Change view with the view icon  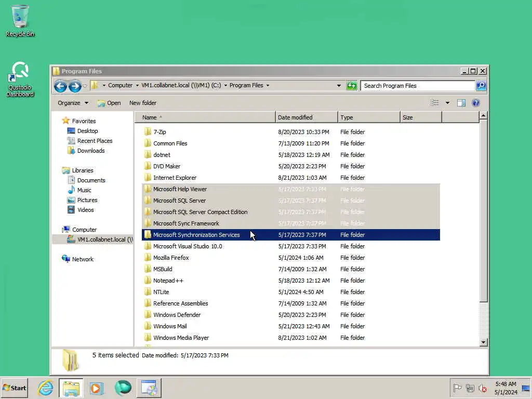tap(435, 103)
